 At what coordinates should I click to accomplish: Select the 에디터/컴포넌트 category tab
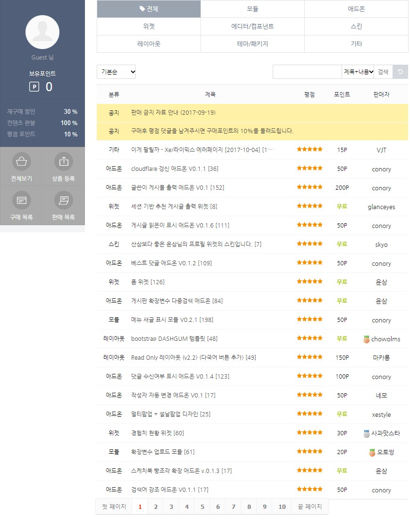click(252, 26)
